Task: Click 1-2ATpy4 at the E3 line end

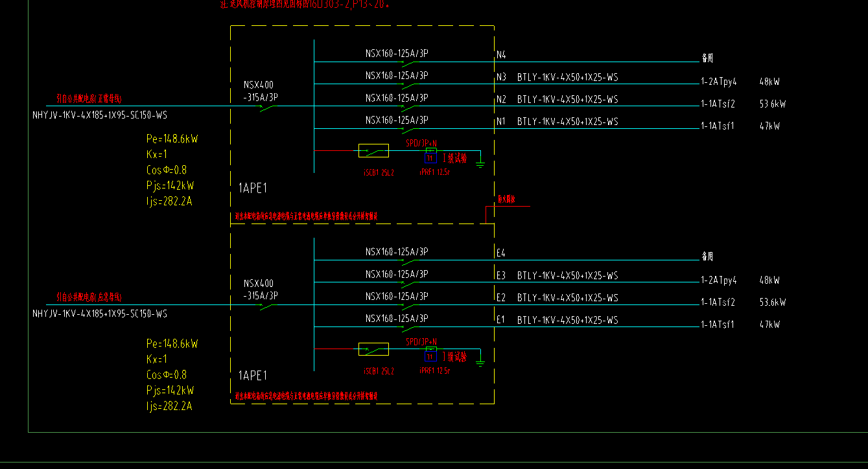Action: (x=719, y=280)
